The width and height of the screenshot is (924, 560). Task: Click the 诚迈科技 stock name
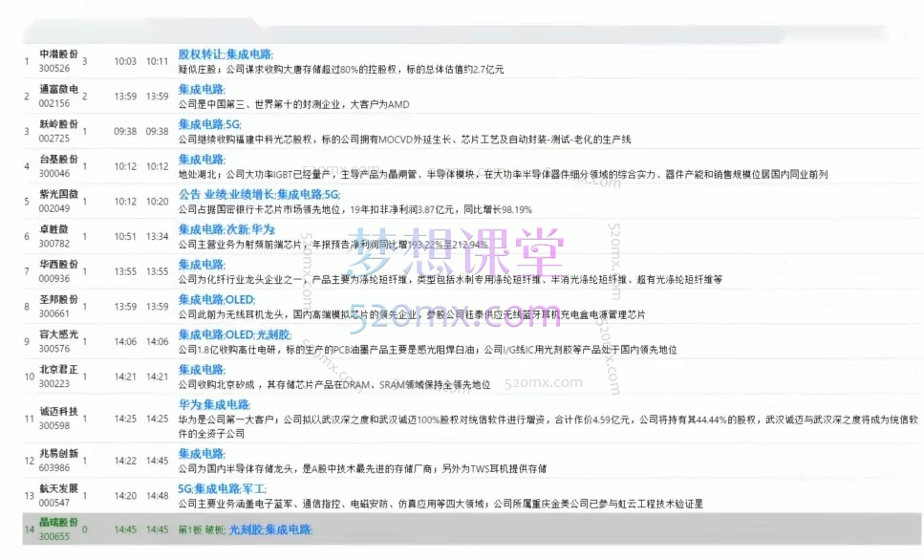(58, 412)
